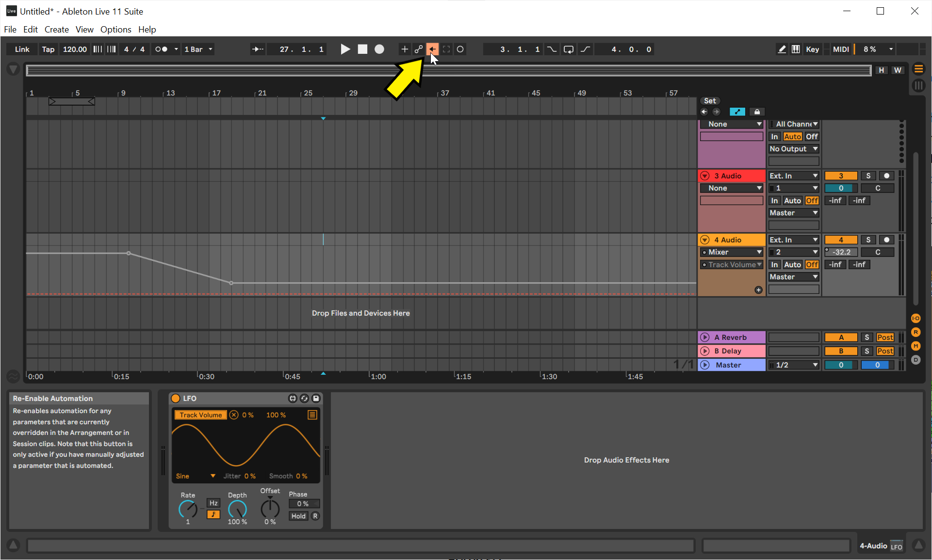Click the Set locator button

(710, 101)
